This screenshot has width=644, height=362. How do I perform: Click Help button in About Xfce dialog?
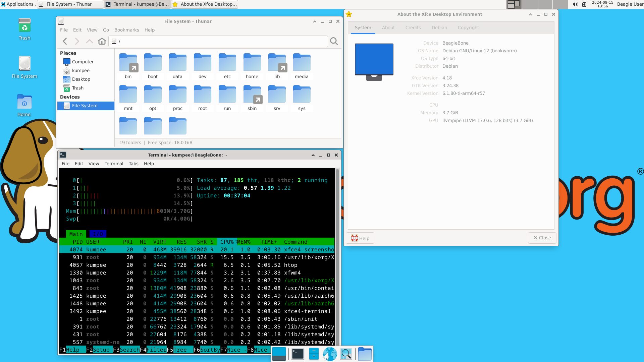[360, 238]
